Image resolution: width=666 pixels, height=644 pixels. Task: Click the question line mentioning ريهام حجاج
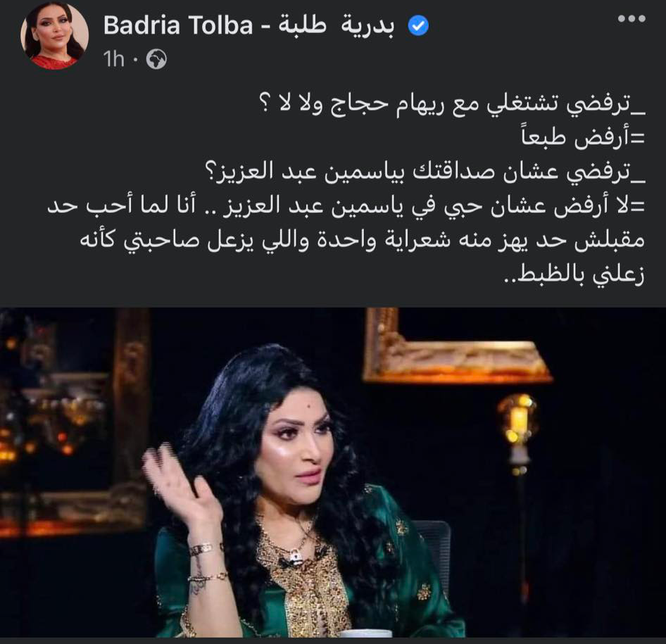click(x=452, y=104)
